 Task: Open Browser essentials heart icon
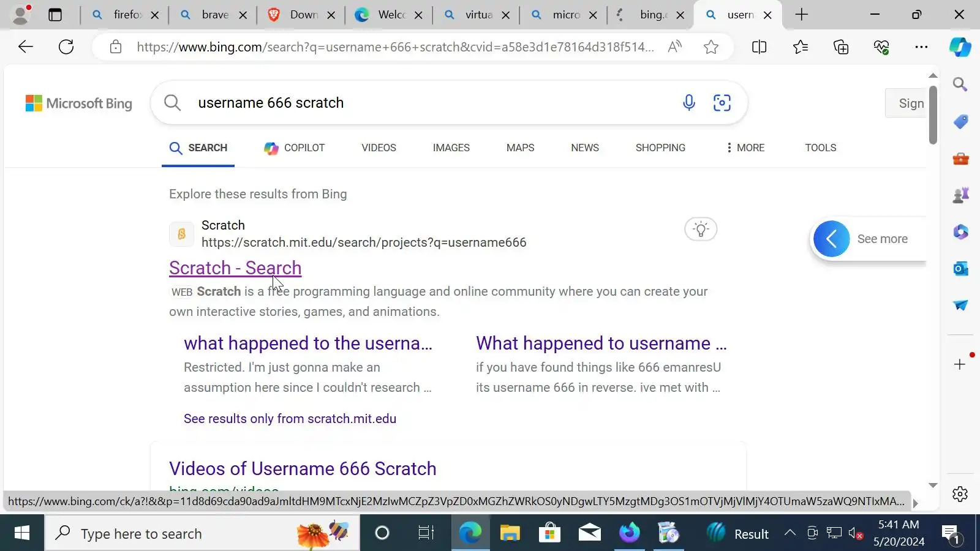pyautogui.click(x=881, y=47)
